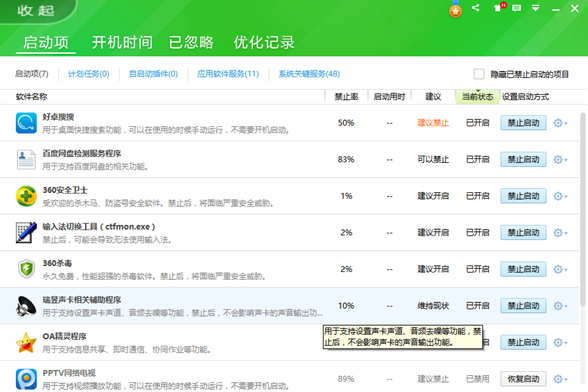Viewport: 588px width, 392px height.
Task: Switch to the 优化记录 tab
Action: point(264,42)
